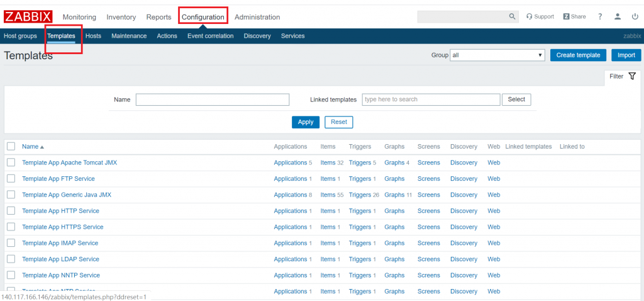Open Template App IMAP Service
Viewport: 644px width, 301px height.
coord(60,242)
